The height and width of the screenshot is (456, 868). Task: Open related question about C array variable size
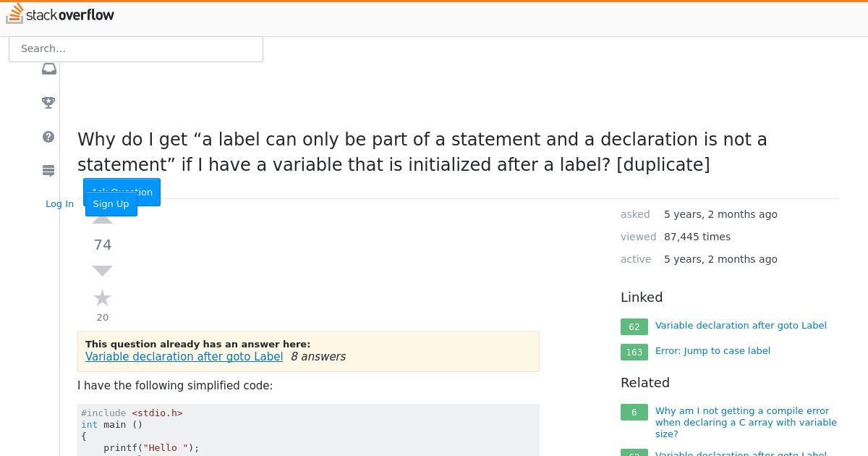click(x=746, y=422)
